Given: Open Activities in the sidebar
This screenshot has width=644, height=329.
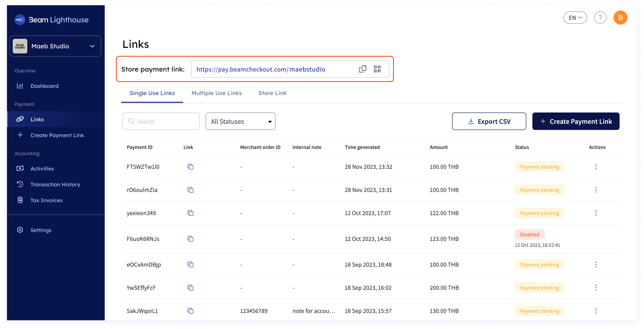Looking at the screenshot, I should [x=56, y=168].
